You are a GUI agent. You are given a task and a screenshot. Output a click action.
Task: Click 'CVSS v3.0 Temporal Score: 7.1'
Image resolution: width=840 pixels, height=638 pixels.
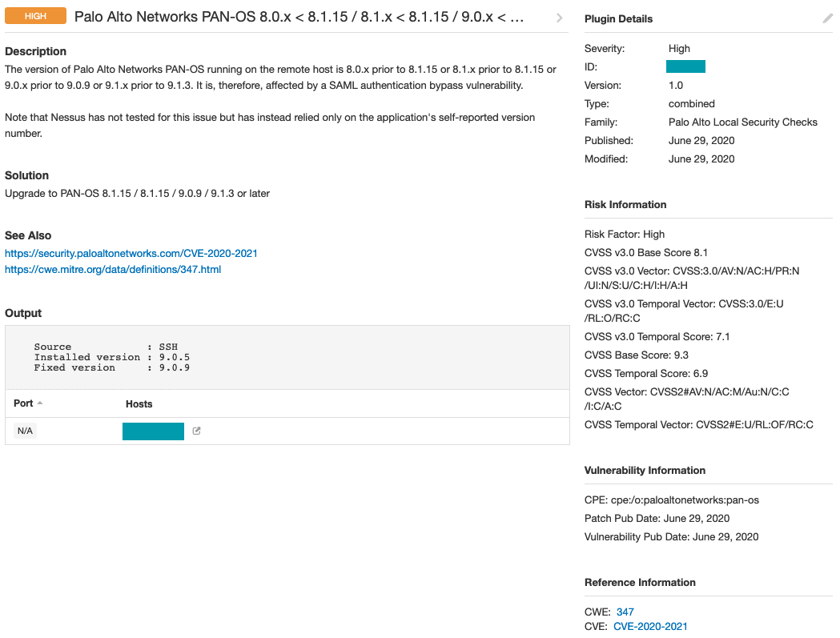tap(657, 336)
